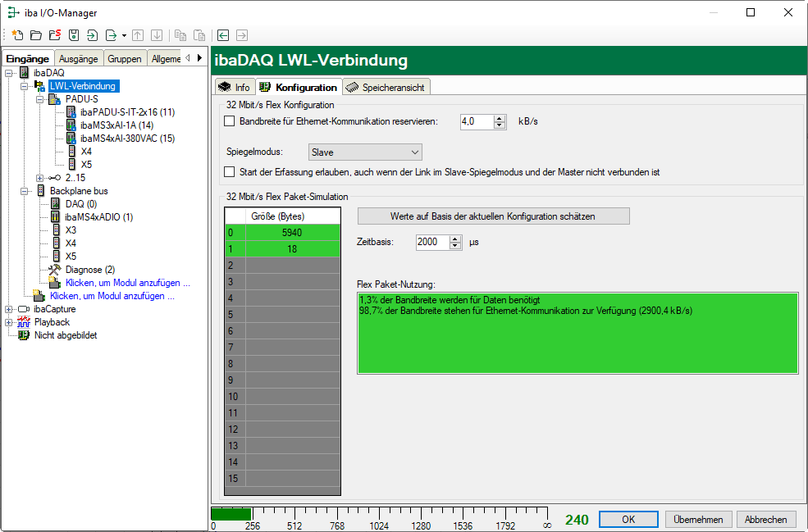Open an I/O configuration file
The height and width of the screenshot is (532, 808).
pyautogui.click(x=36, y=35)
